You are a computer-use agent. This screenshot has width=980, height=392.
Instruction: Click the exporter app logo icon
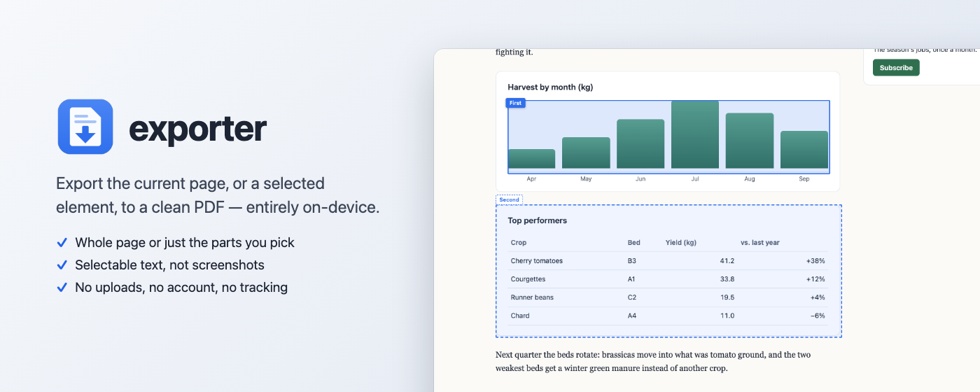click(x=85, y=127)
